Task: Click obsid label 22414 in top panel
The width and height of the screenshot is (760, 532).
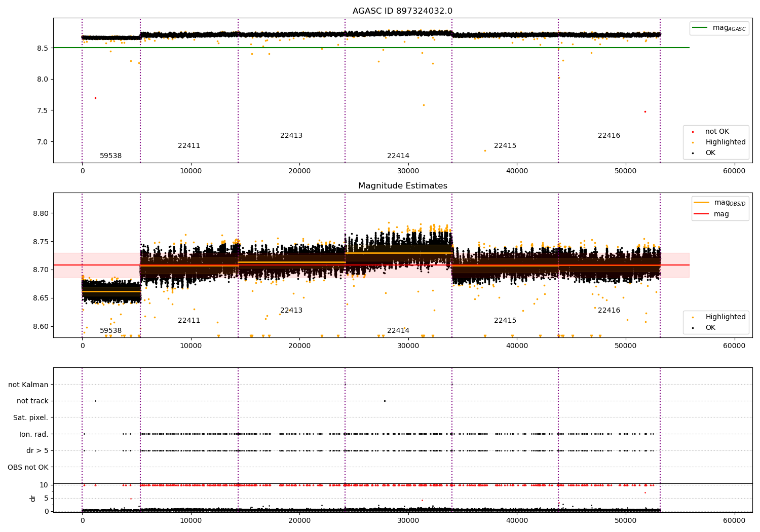Action: coord(398,156)
